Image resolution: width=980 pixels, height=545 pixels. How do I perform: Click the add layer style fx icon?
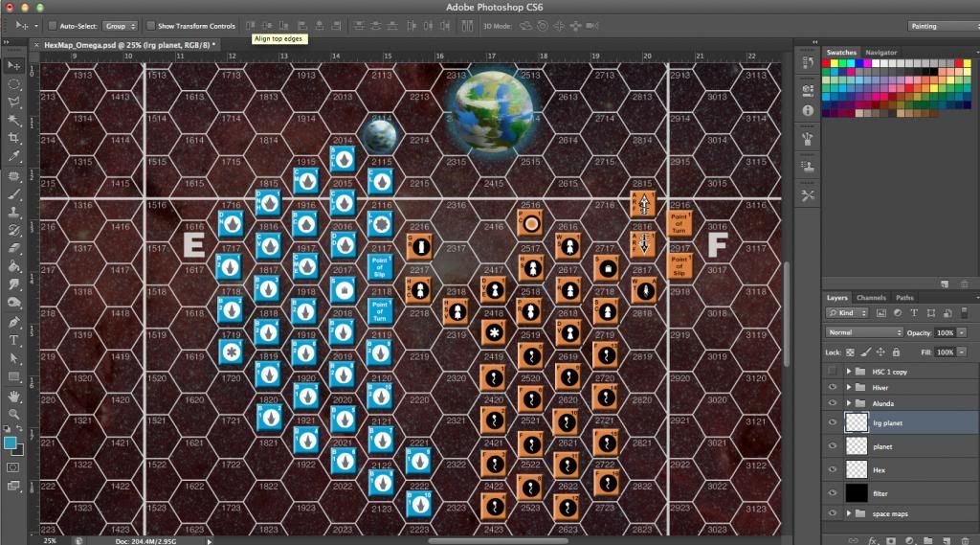click(x=873, y=540)
